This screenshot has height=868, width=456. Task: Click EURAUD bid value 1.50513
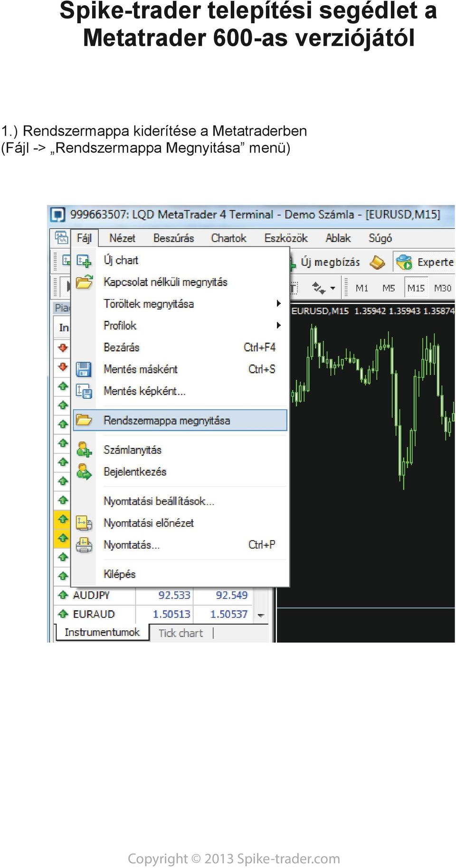coord(171,614)
